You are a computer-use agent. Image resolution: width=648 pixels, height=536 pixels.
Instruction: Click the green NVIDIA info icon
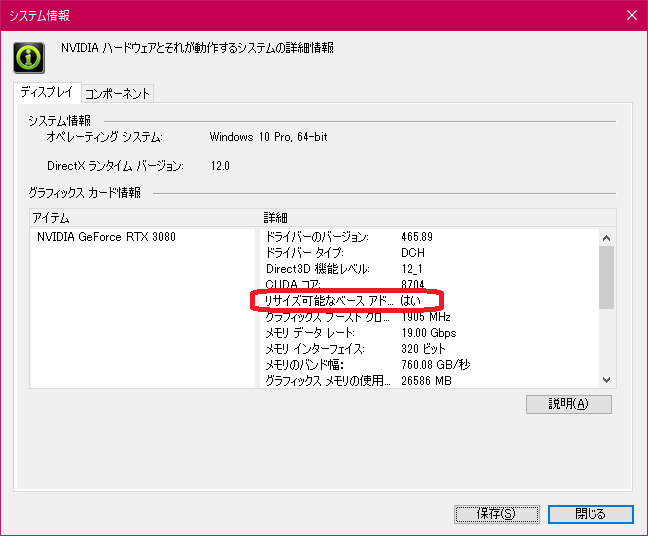click(x=29, y=58)
